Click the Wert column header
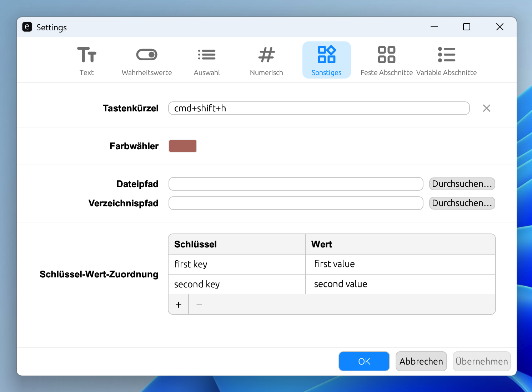This screenshot has height=392, width=532. click(x=401, y=244)
